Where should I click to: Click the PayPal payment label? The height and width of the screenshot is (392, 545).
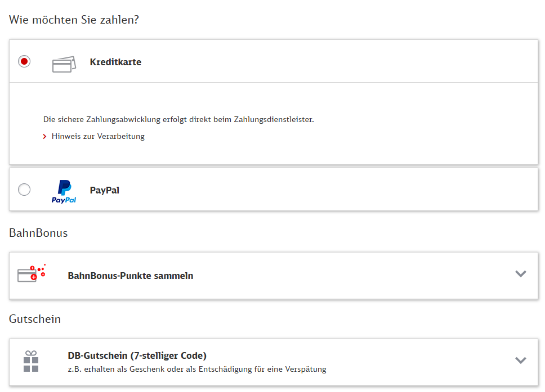pos(105,191)
